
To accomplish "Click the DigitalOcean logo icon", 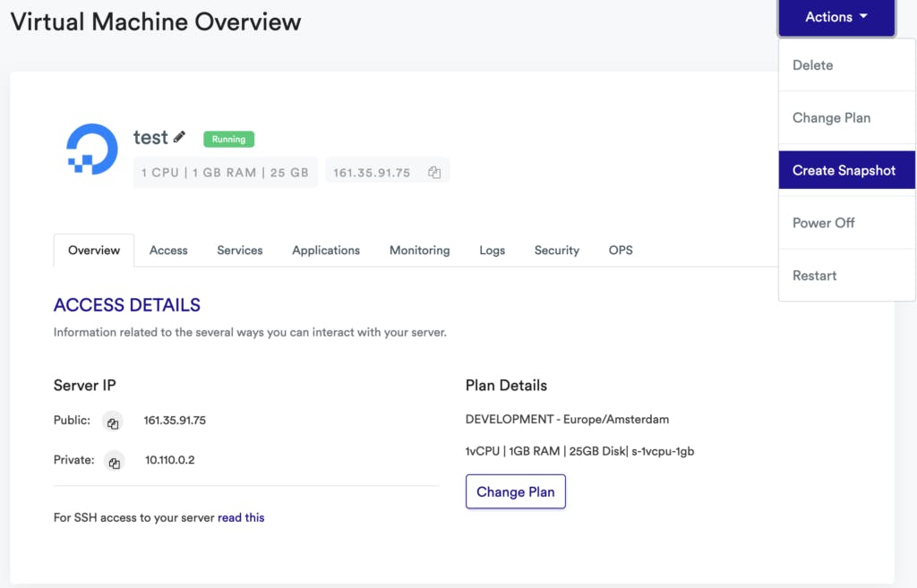I will (92, 149).
